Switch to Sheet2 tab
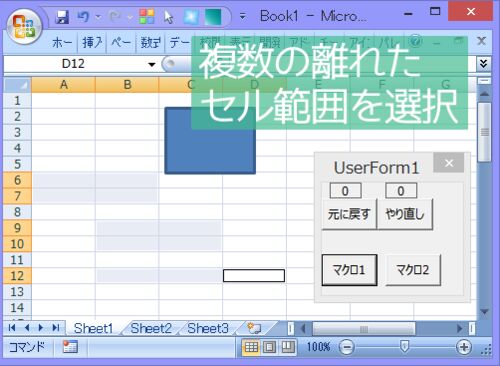This screenshot has width=500, height=366. pos(151,328)
